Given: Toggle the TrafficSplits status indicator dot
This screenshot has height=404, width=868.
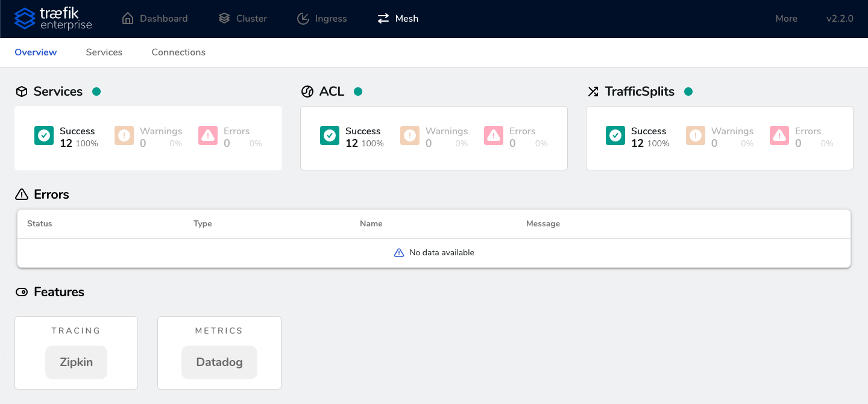Looking at the screenshot, I should point(688,92).
